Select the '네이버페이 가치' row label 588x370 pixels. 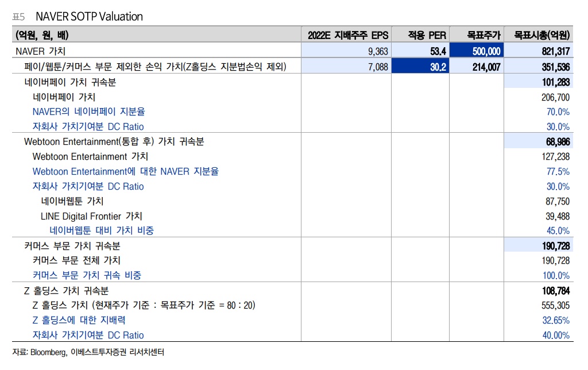64,97
